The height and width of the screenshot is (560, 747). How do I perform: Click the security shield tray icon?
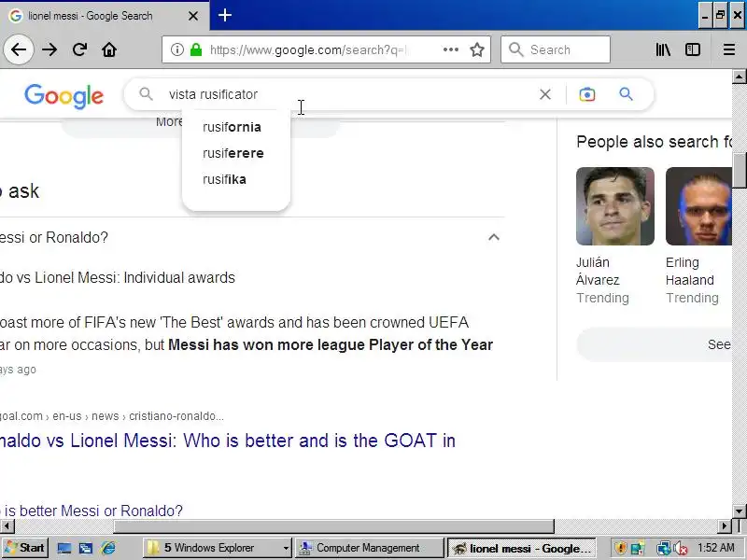pos(620,548)
